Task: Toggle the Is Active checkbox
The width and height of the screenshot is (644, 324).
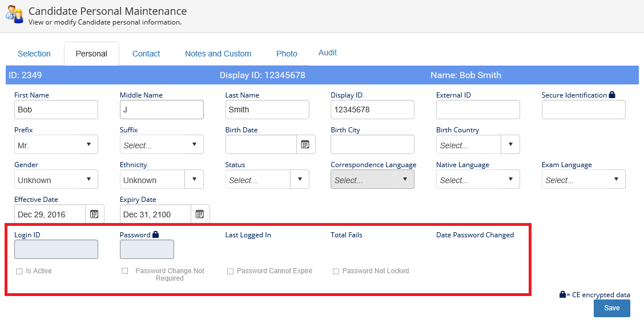Action: pos(19,272)
